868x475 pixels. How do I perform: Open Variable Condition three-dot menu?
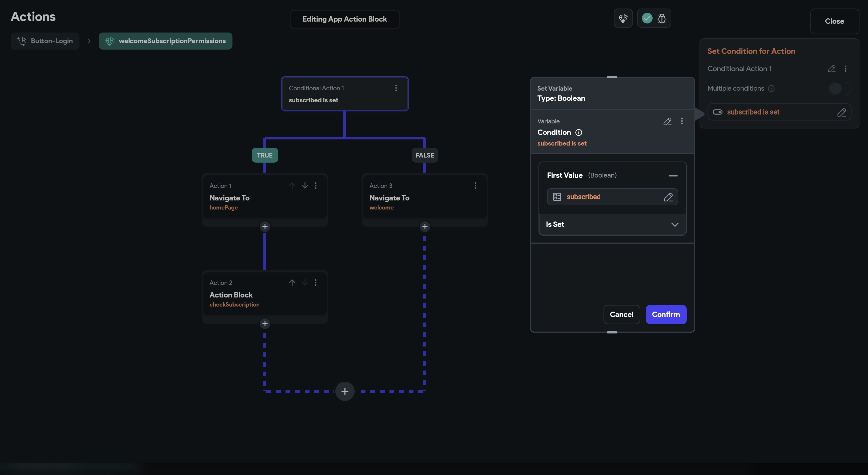click(x=682, y=121)
